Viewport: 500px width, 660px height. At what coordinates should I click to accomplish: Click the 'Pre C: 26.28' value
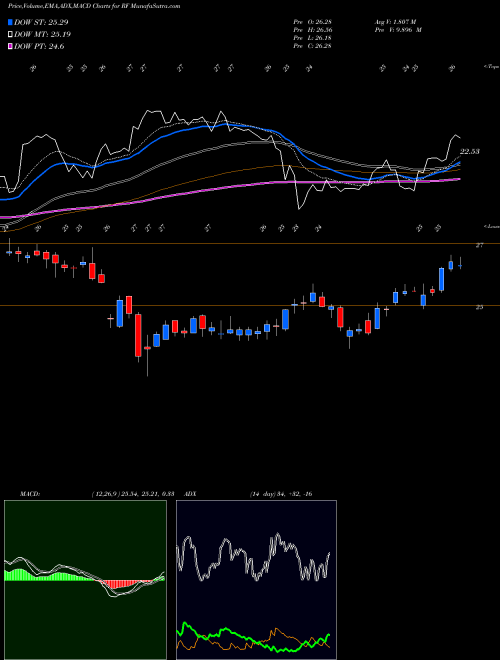[x=312, y=46]
